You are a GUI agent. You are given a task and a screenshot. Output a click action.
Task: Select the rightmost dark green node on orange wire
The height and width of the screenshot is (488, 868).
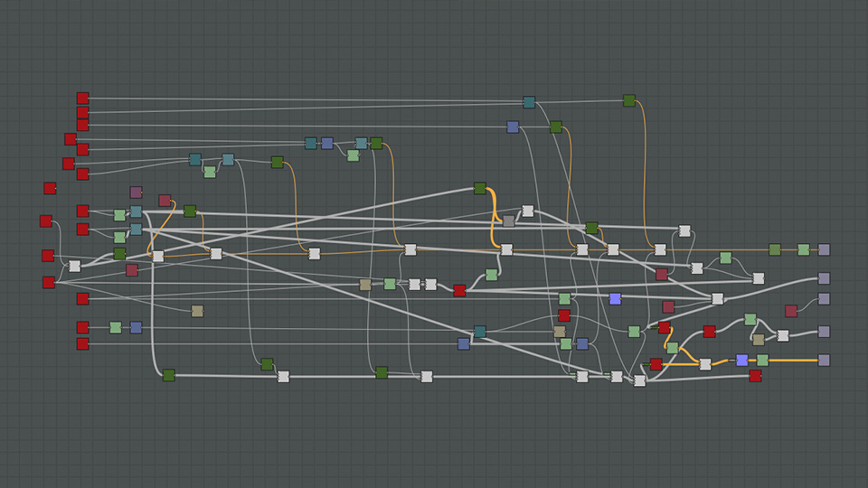(775, 249)
